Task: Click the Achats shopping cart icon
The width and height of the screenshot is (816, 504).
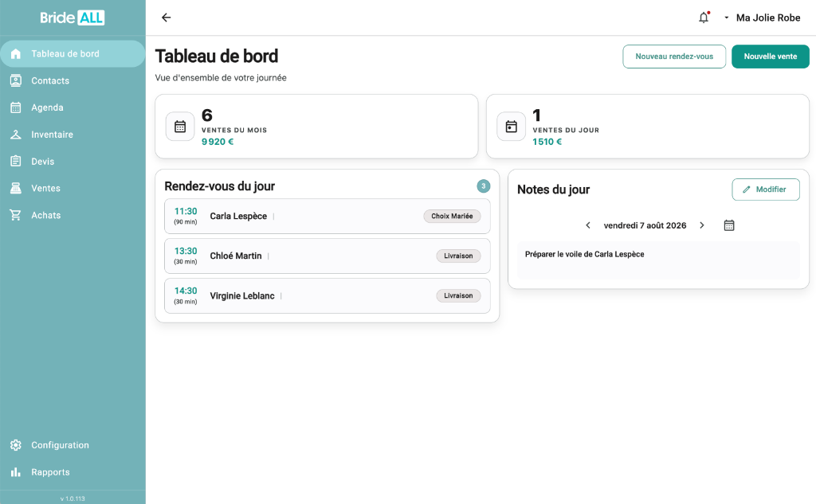Action: point(16,215)
